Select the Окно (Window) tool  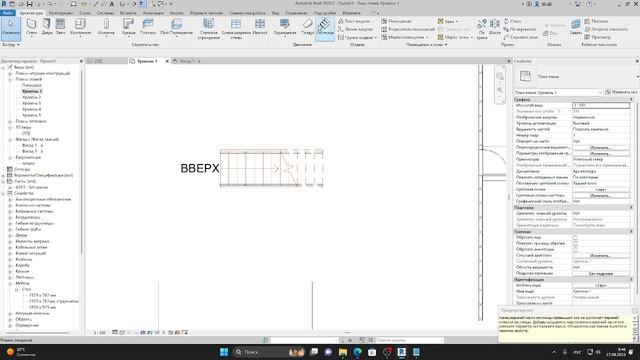pyautogui.click(x=60, y=27)
